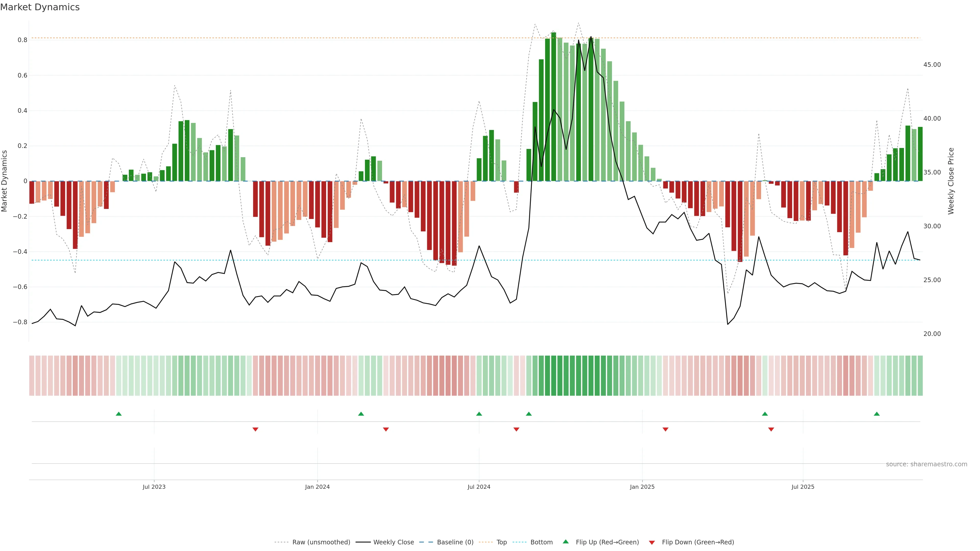Click the Market Dynamics chart title
Image resolution: width=980 pixels, height=551 pixels.
pos(40,7)
